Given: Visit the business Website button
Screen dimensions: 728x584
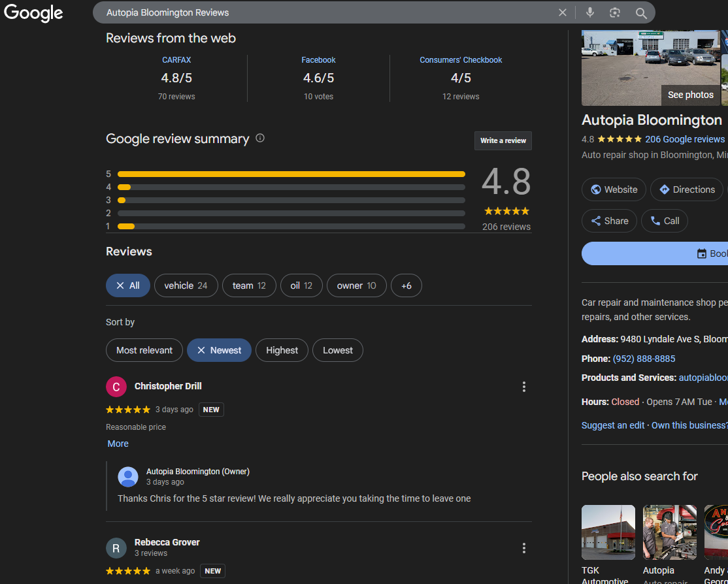Looking at the screenshot, I should coord(614,189).
